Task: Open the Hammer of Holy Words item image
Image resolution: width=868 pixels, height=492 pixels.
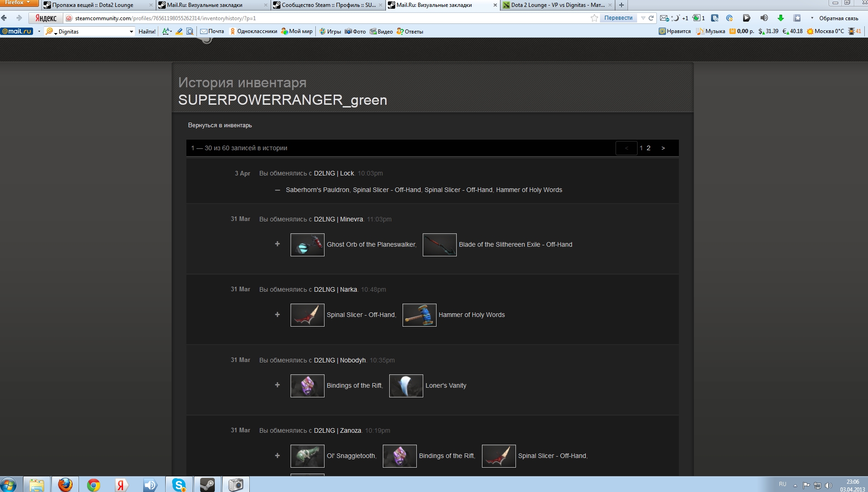Action: [420, 315]
